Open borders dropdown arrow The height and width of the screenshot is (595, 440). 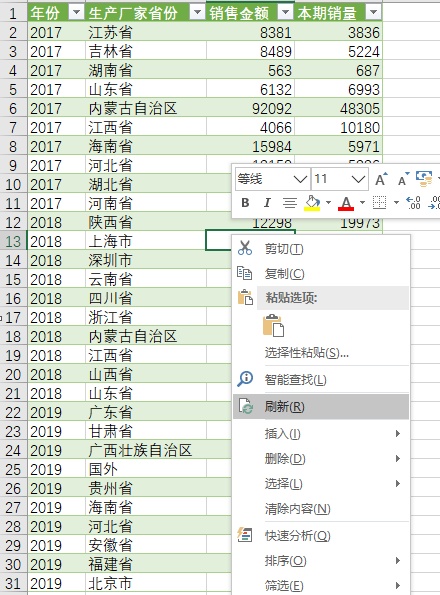coord(396,203)
